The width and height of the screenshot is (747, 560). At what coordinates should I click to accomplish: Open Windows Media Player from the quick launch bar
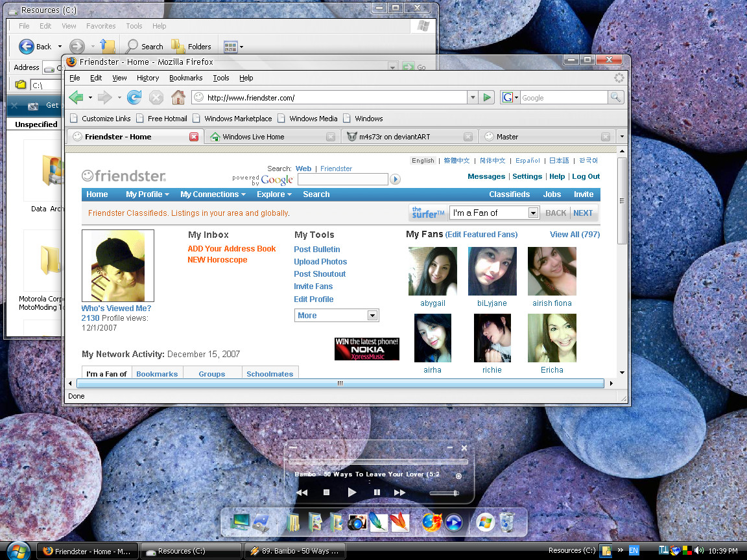point(454,522)
